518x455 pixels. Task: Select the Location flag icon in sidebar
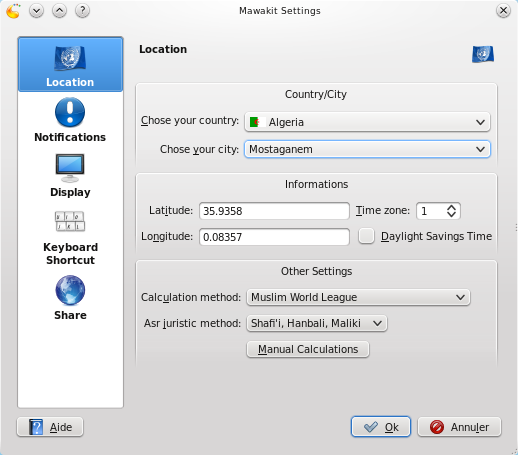coord(70,58)
